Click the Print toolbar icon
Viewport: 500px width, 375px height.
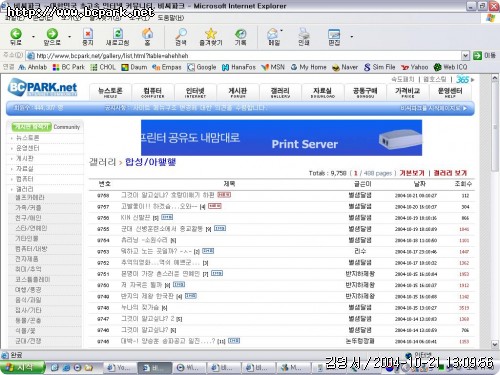[304, 33]
